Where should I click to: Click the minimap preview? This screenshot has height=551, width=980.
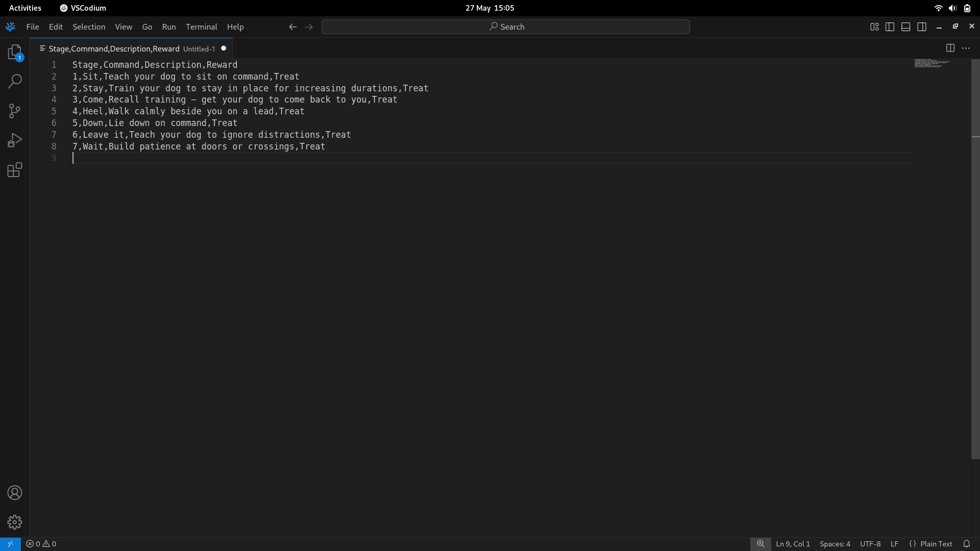tap(933, 63)
